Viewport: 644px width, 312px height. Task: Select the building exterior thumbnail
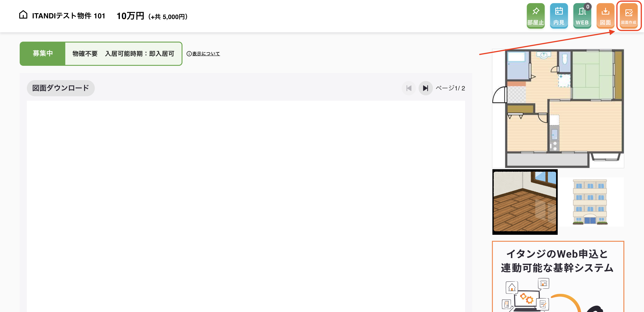point(591,202)
